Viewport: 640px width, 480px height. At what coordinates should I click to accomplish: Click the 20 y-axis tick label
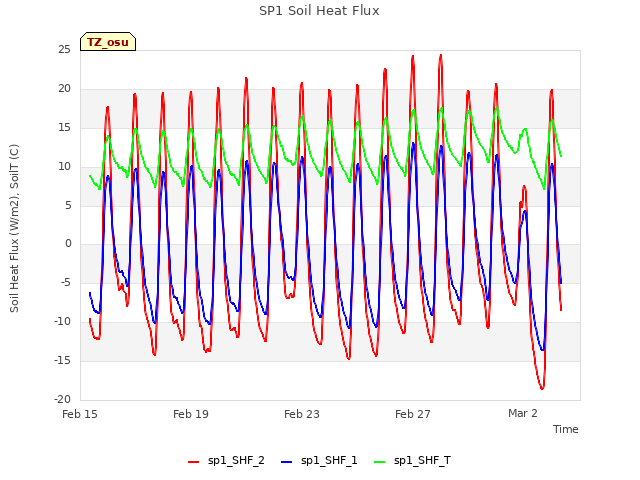(x=64, y=89)
